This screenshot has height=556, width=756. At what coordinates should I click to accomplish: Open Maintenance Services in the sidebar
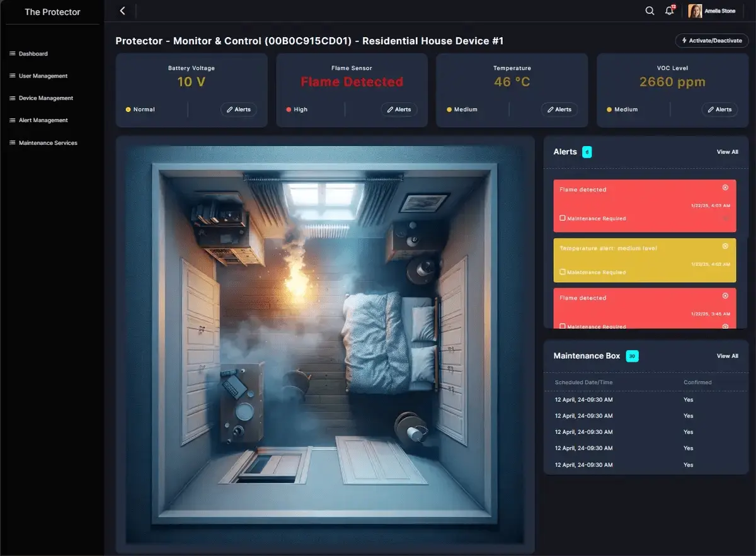pyautogui.click(x=48, y=143)
